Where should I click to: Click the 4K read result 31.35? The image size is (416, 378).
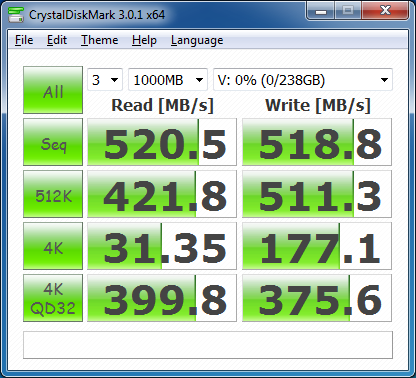tap(162, 246)
